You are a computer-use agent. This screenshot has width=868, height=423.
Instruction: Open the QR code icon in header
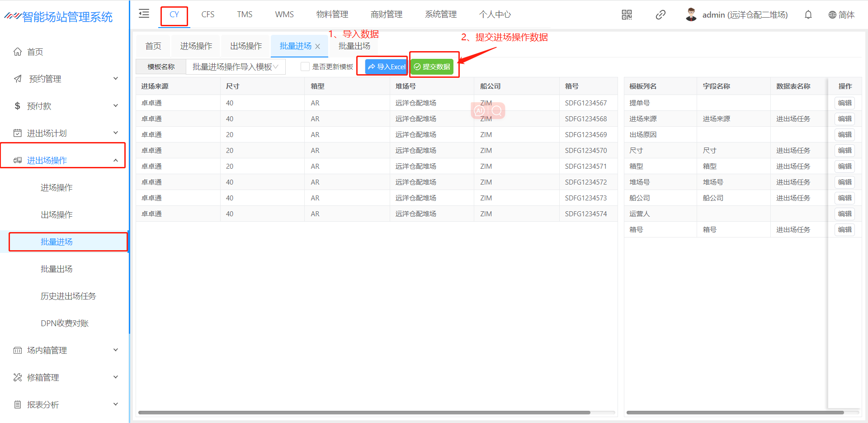[x=627, y=15]
